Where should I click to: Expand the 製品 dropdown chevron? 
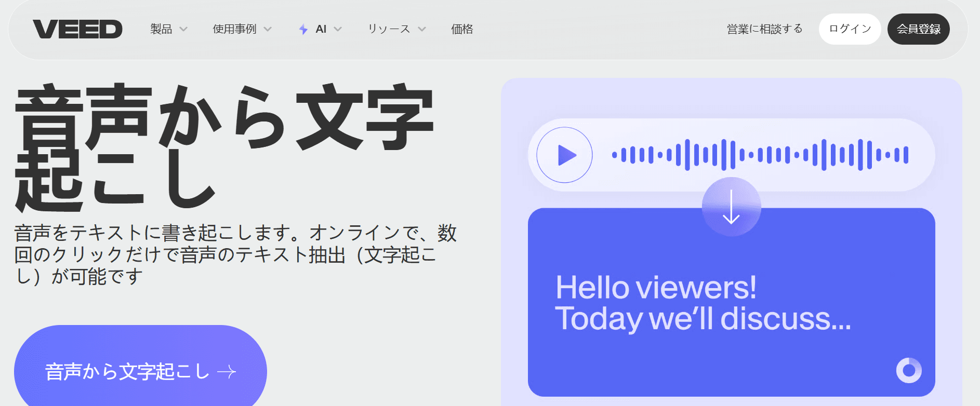click(x=183, y=30)
